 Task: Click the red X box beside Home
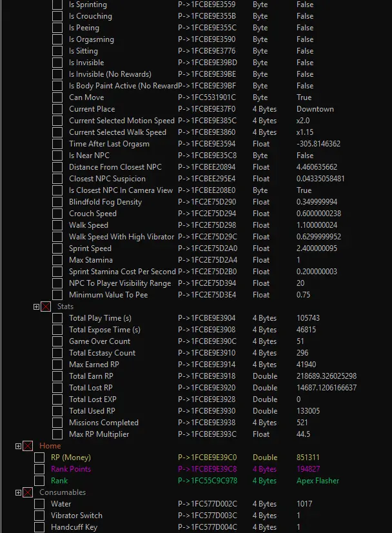[28, 447]
